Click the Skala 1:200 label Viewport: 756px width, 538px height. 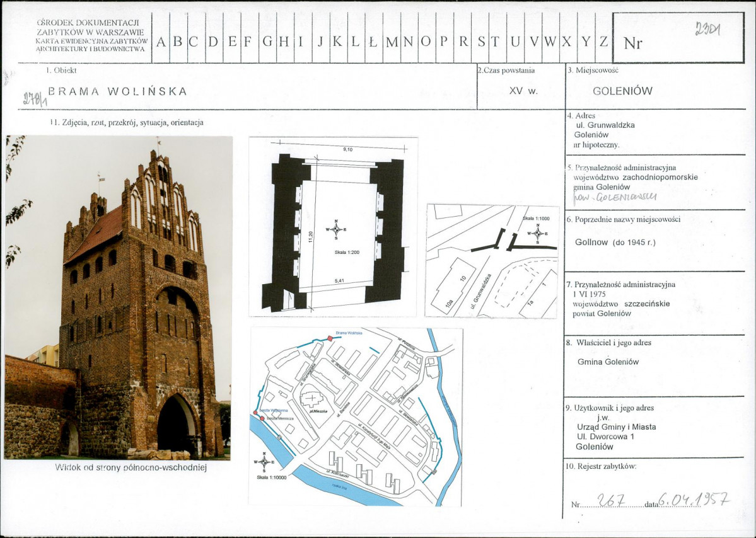click(347, 253)
